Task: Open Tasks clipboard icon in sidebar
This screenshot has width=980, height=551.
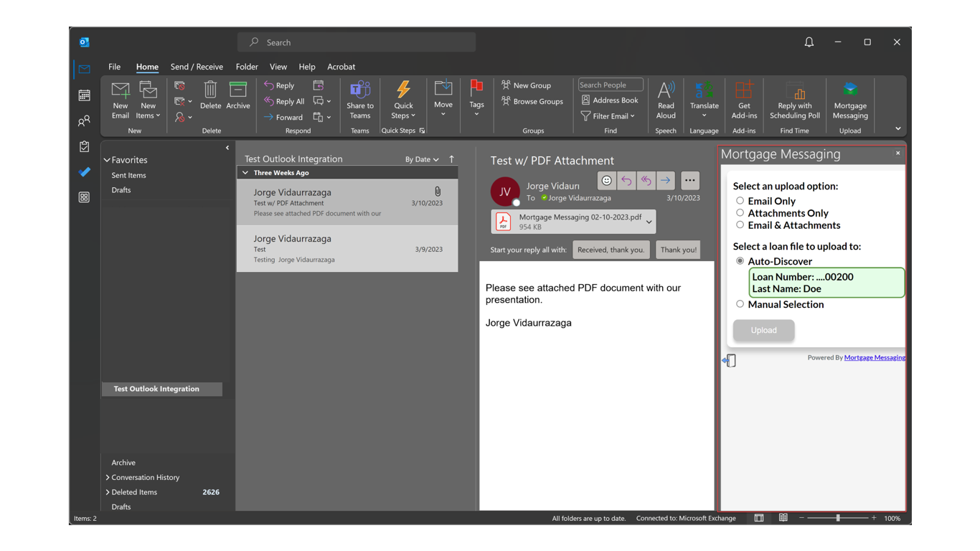Action: [84, 146]
